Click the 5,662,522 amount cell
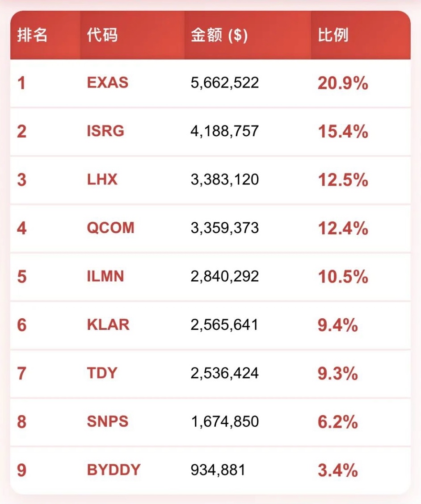The height and width of the screenshot is (504, 421). [x=225, y=83]
